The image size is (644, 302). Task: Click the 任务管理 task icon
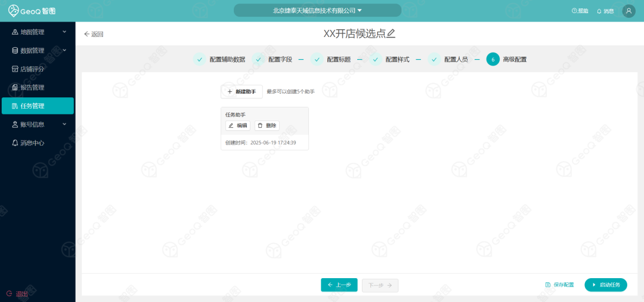(x=15, y=106)
